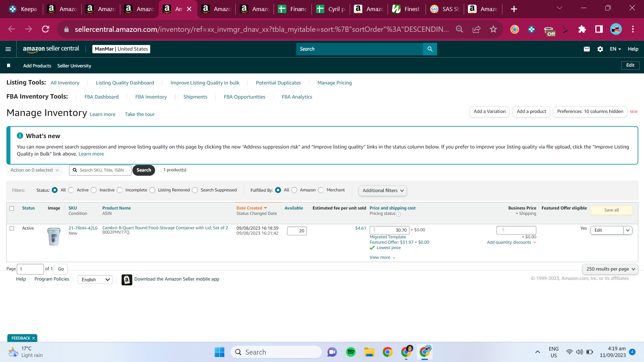Screen dimensions: 644x362
Task: Expand the Additional filters dropdown
Action: [383, 190]
